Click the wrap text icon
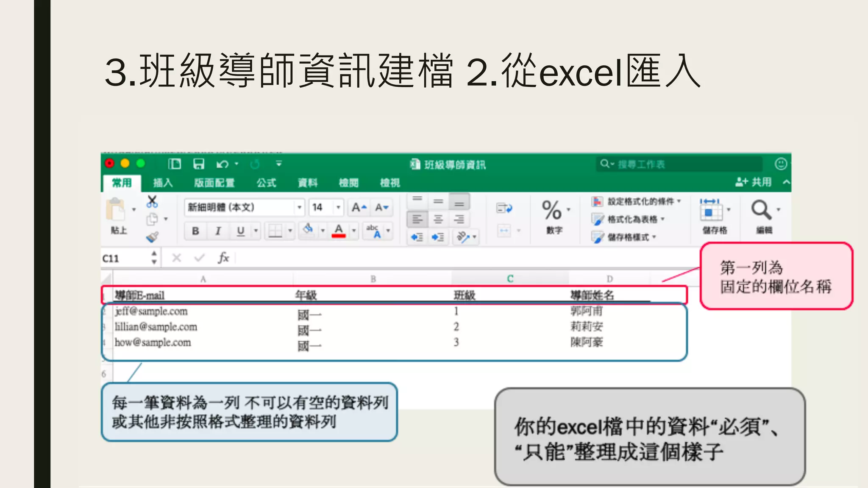The image size is (868, 488). (x=504, y=208)
